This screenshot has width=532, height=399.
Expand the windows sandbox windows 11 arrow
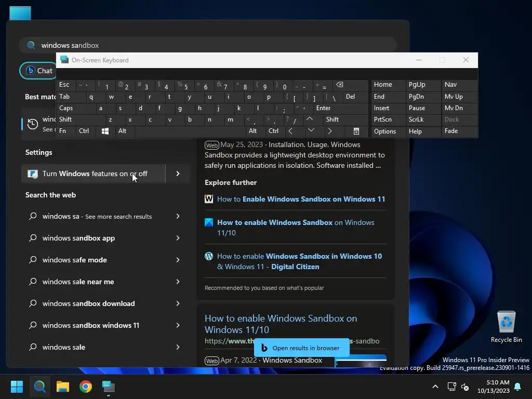pyautogui.click(x=178, y=325)
